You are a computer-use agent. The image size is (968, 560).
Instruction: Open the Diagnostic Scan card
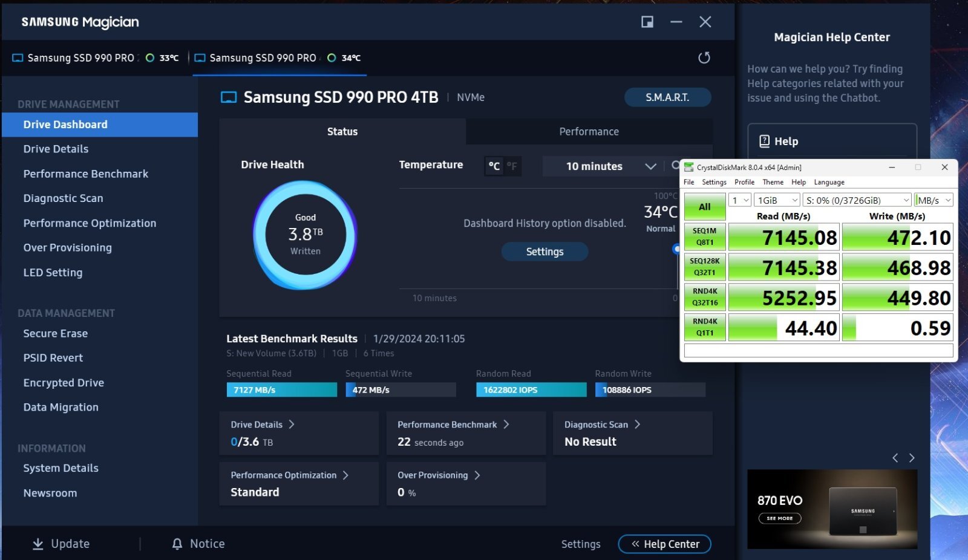tap(632, 433)
